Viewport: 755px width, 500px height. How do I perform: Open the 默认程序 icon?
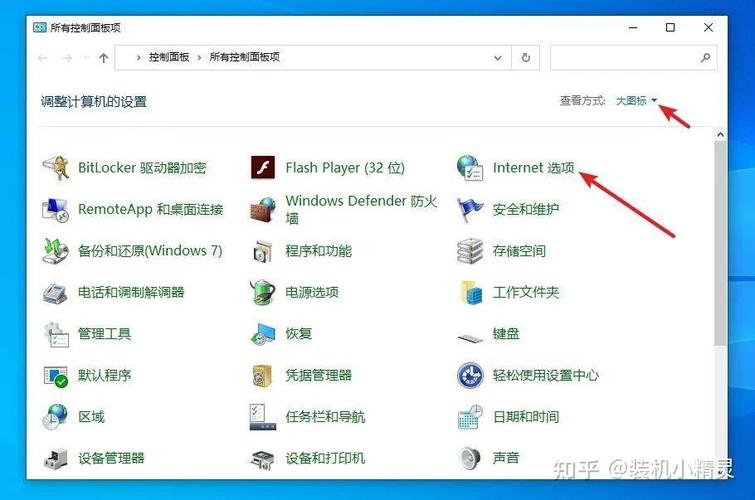click(56, 376)
